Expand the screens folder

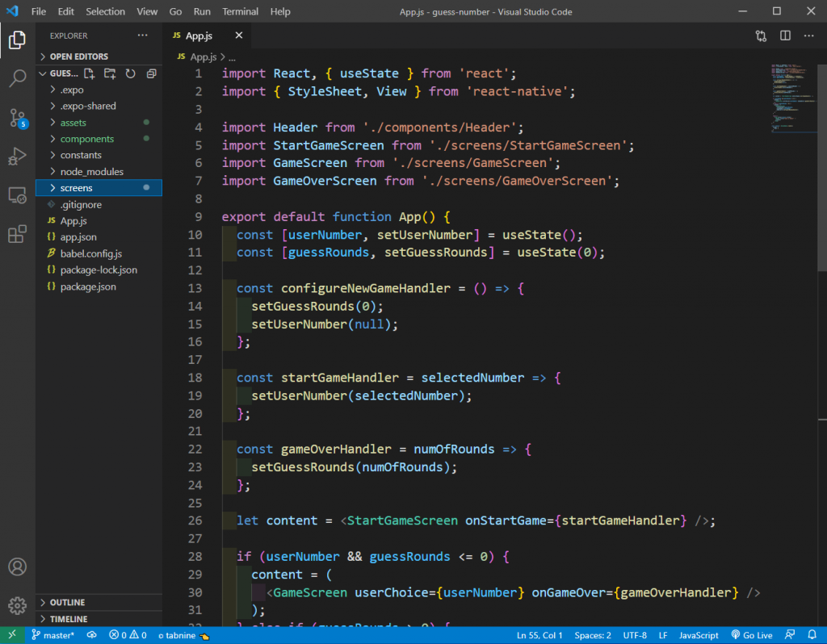pos(77,187)
